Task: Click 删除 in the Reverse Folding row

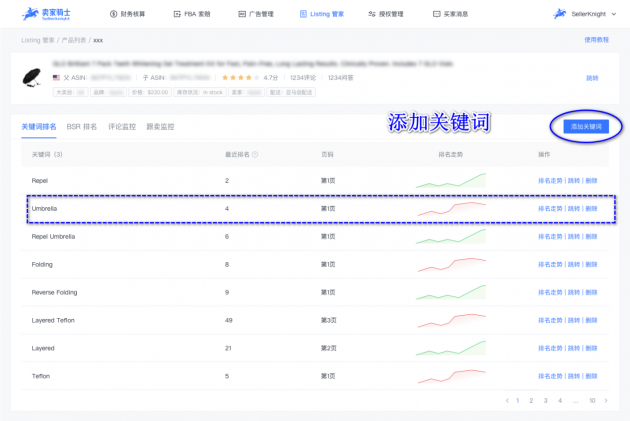Action: [x=591, y=292]
